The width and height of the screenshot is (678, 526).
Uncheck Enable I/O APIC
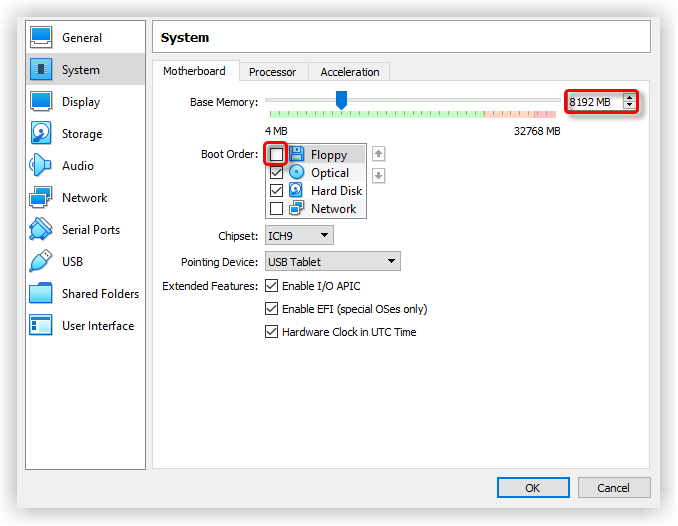click(271, 287)
